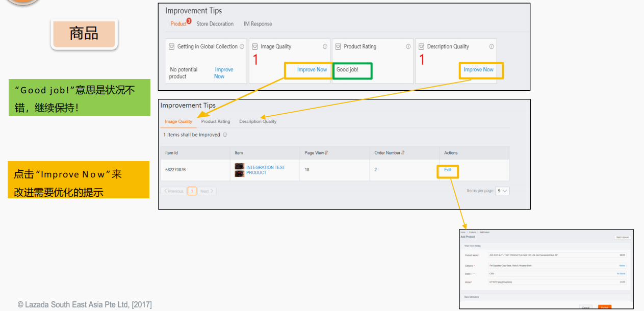This screenshot has height=311, width=644.
Task: Switch to the IM Response tab
Action: (257, 24)
